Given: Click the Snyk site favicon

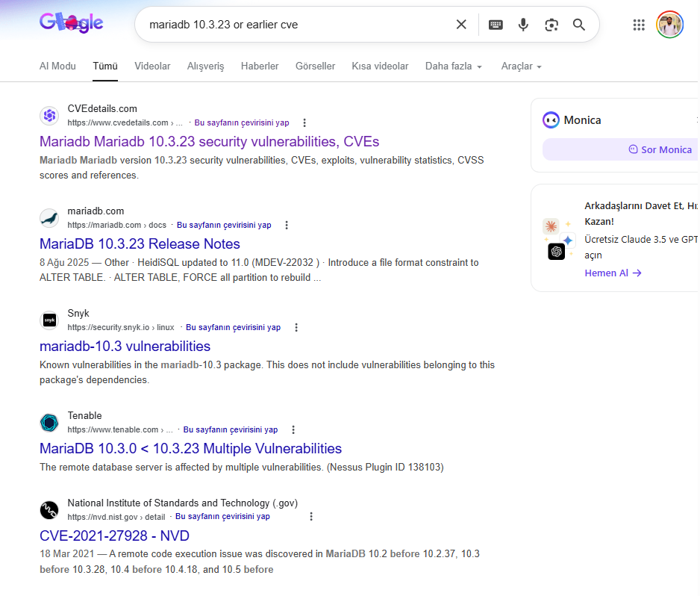Looking at the screenshot, I should tap(49, 320).
